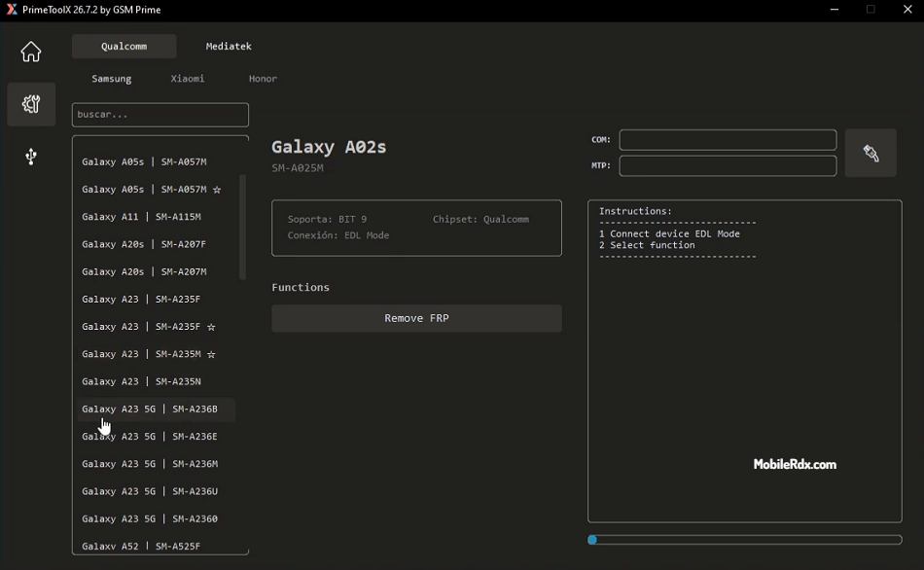Image resolution: width=924 pixels, height=570 pixels.
Task: Select the gear-wrench service icon in sidebar
Action: (31, 104)
